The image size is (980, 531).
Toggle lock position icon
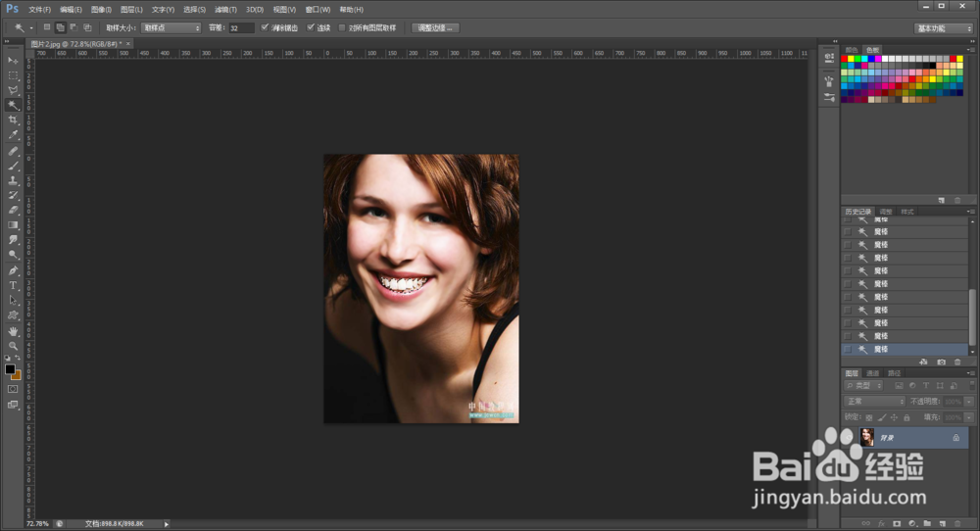tap(894, 417)
